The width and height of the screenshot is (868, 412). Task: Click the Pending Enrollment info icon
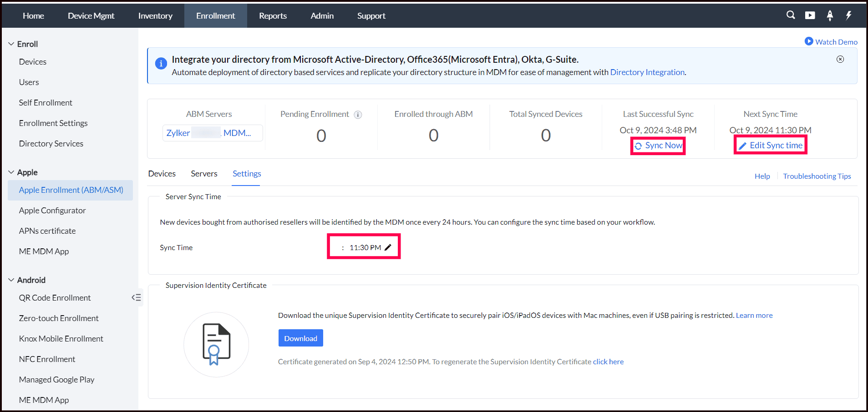click(358, 115)
